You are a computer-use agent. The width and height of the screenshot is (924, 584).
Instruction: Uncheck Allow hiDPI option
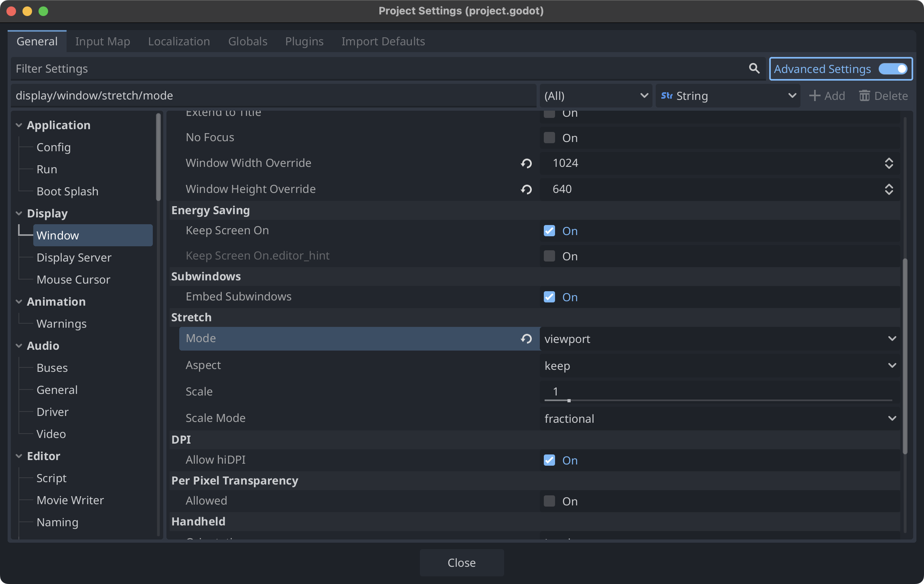click(x=549, y=460)
